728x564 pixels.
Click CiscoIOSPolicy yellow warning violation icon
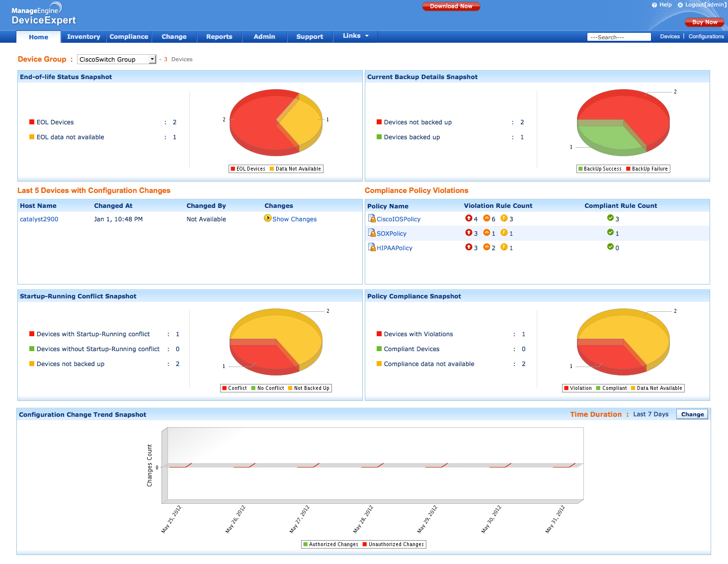504,218
